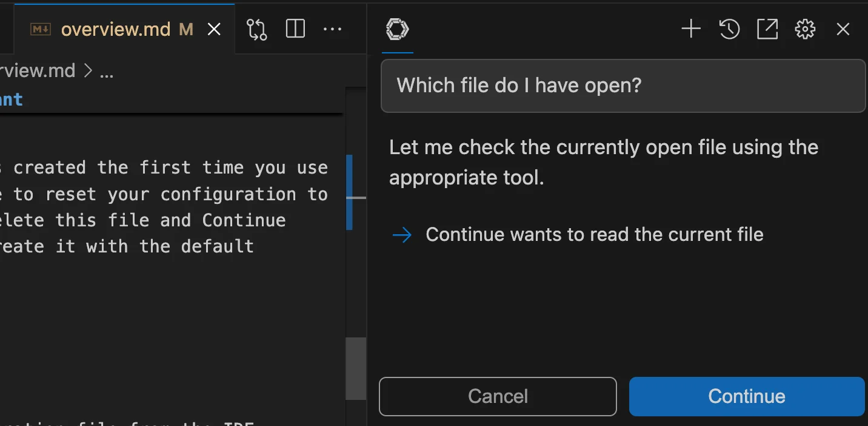Click the 'Which file do I have open?' message box
Screen dimensions: 868x426
623,86
